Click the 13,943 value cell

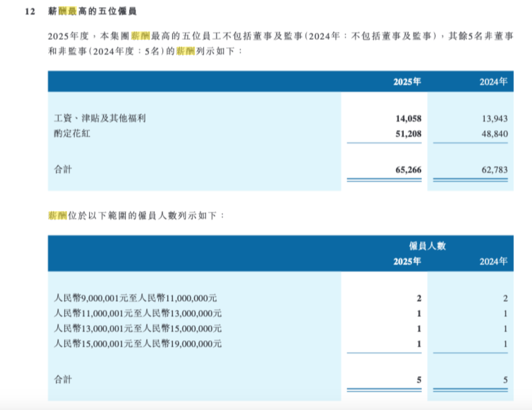click(494, 119)
